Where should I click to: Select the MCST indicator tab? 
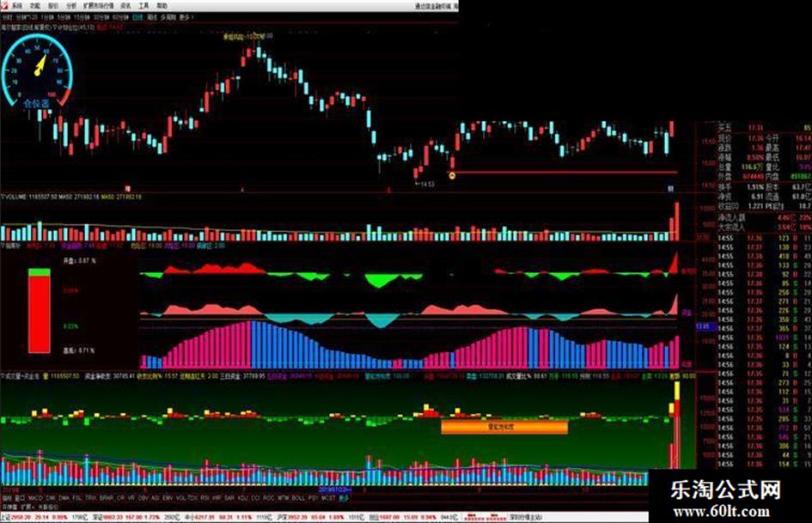(x=328, y=498)
